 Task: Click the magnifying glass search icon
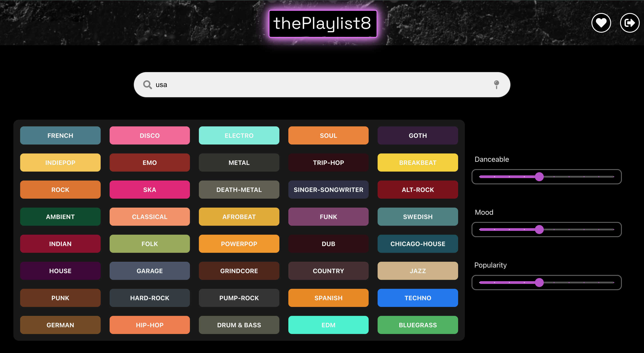[x=147, y=85]
